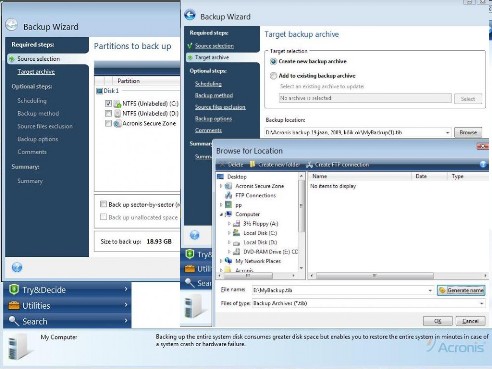Click the Browse button beside Backup location
Screen dimensions: 492x369
[468, 132]
